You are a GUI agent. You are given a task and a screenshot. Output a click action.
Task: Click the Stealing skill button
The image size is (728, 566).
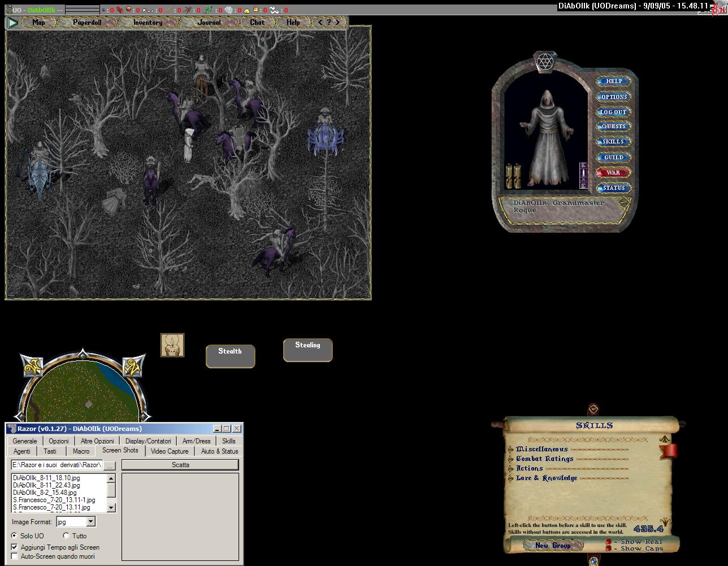point(307,350)
